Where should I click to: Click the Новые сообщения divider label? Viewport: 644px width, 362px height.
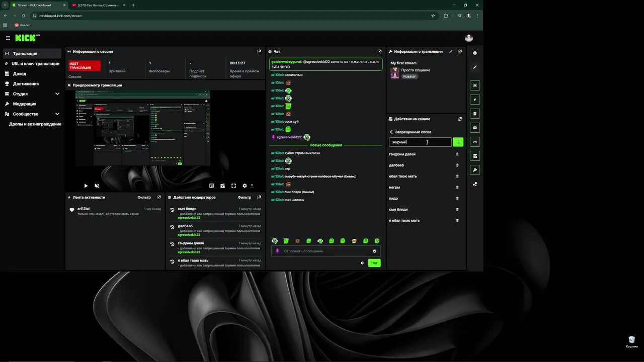tap(326, 145)
